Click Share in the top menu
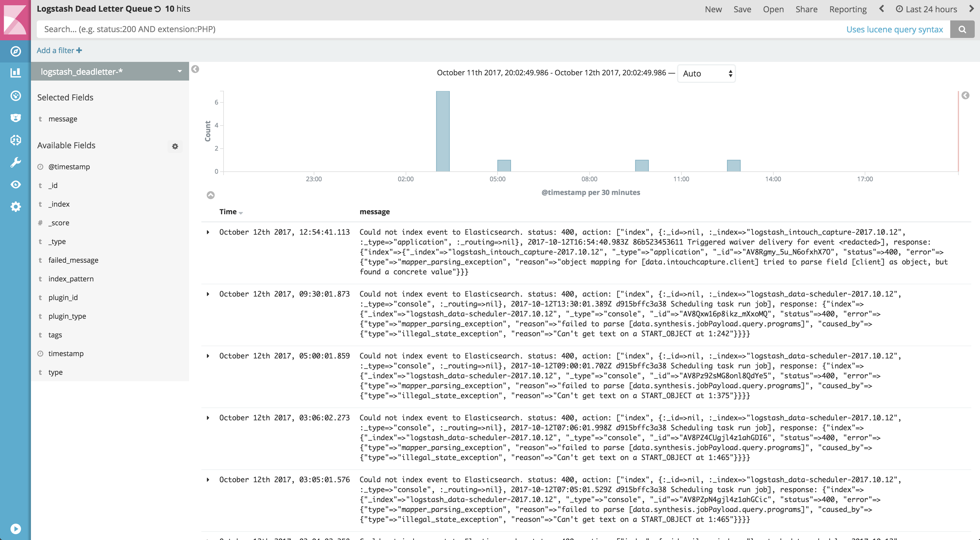Image resolution: width=980 pixels, height=540 pixels. pyautogui.click(x=807, y=9)
